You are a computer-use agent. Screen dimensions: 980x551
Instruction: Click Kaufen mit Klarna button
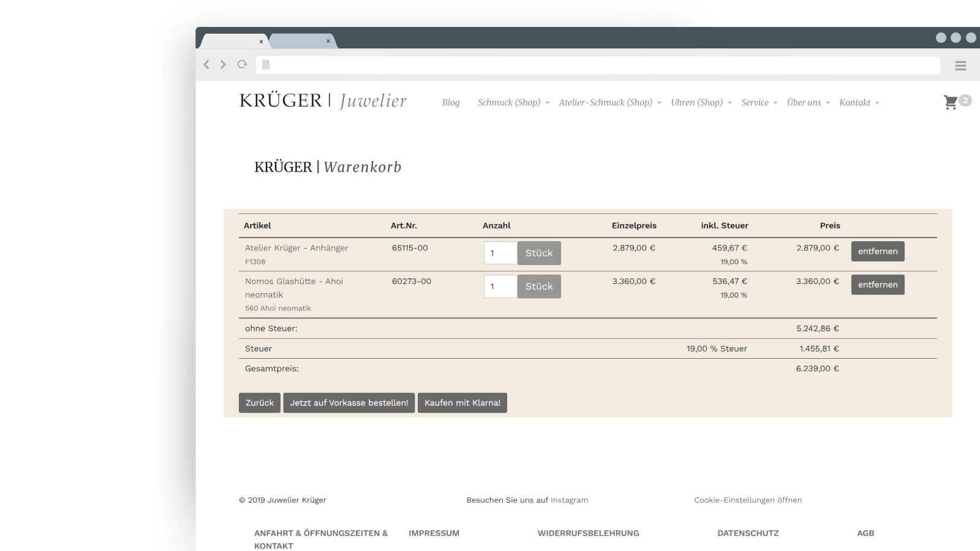pos(462,403)
